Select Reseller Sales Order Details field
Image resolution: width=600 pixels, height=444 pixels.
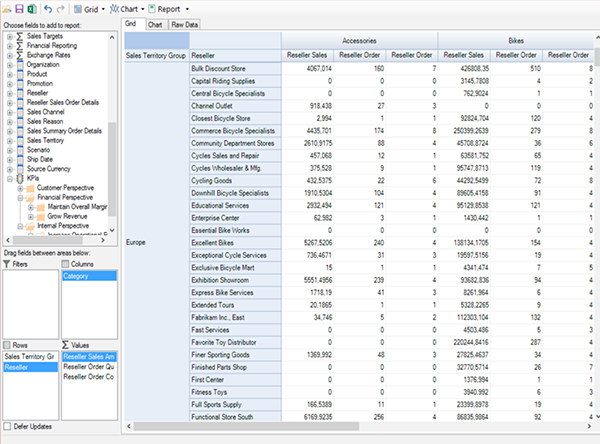[x=63, y=103]
